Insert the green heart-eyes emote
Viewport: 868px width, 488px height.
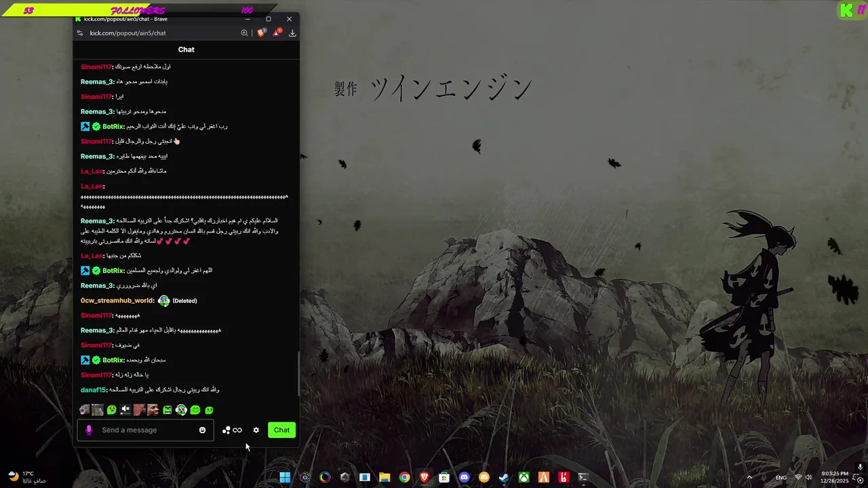click(x=111, y=409)
